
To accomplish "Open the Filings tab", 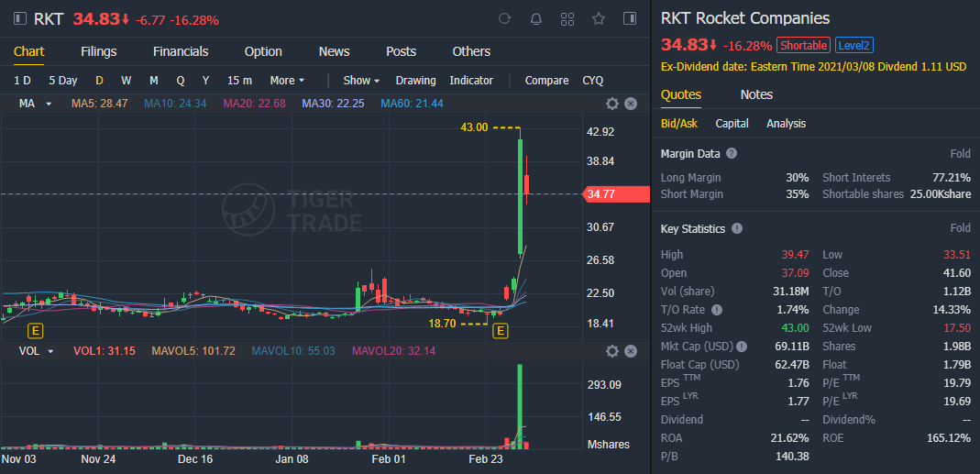I will 99,51.
